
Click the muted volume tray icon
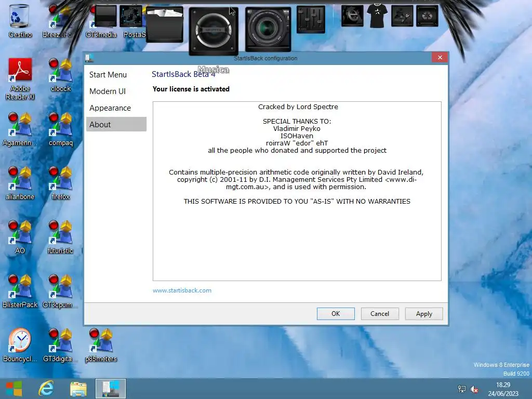474,389
